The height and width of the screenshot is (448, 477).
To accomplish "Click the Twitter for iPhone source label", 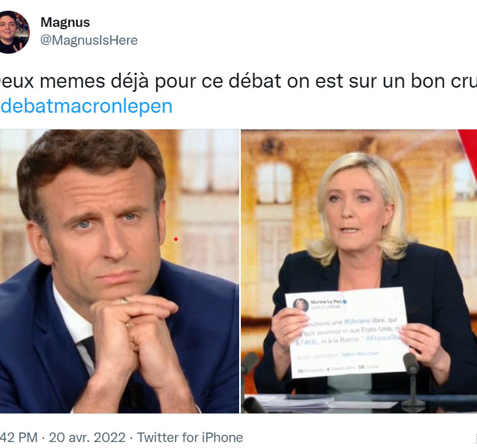I will (190, 438).
